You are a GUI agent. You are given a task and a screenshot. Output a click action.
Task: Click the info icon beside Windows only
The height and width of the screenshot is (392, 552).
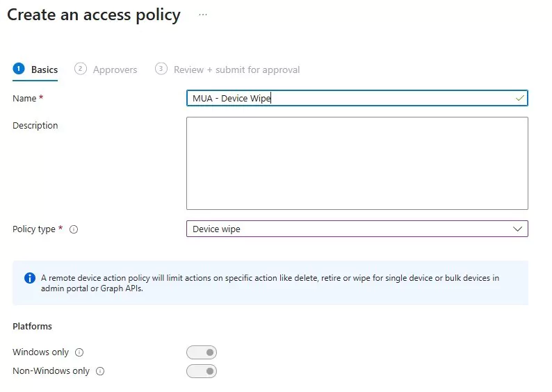79,352
